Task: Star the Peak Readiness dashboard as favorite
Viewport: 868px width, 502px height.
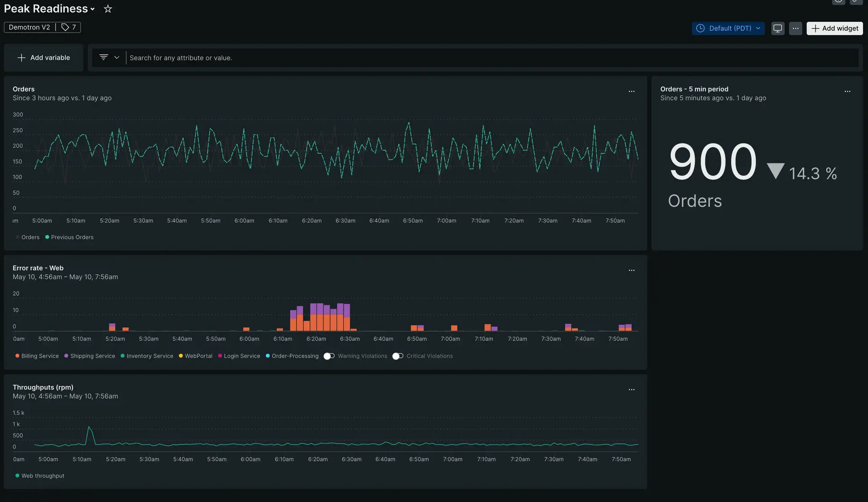Action: click(x=108, y=9)
